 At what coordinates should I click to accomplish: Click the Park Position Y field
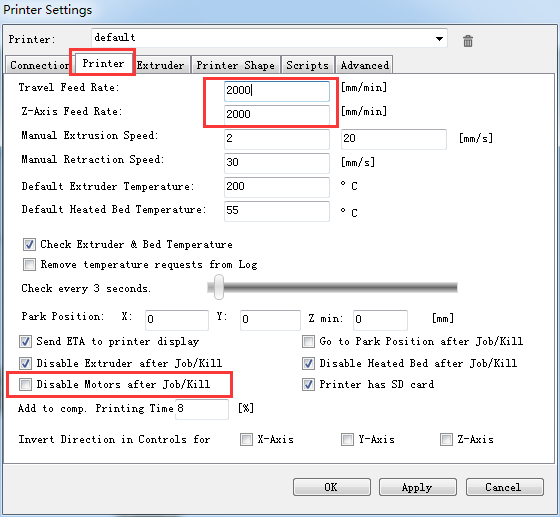click(270, 320)
